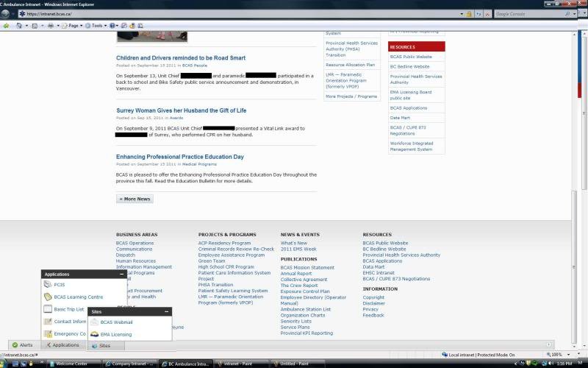Viewport: 588px width, 368px height.
Task: Click BCAS Public Website in sidebar Resources
Action: (x=411, y=57)
